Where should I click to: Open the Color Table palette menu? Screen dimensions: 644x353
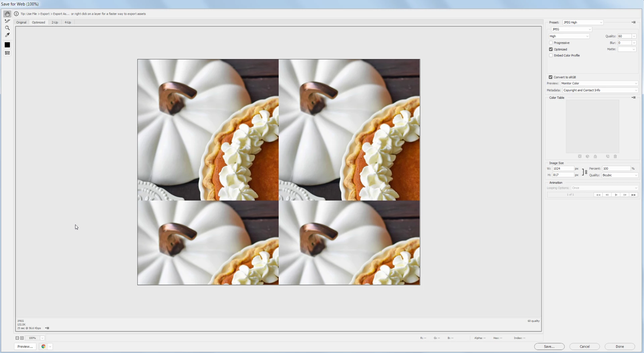click(x=634, y=98)
